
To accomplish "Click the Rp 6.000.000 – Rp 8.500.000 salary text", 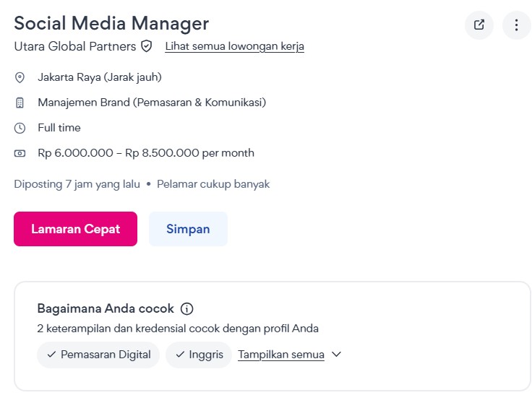I will [146, 153].
